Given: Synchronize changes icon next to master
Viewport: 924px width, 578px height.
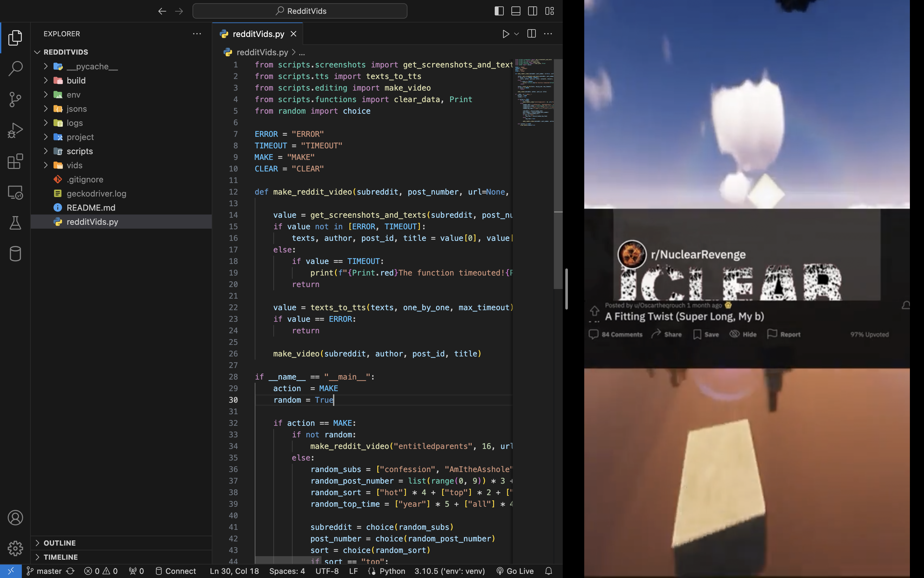Looking at the screenshot, I should (70, 571).
